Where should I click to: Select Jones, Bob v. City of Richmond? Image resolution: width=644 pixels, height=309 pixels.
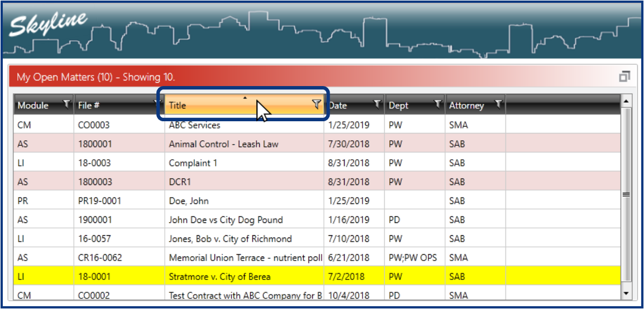231,239
